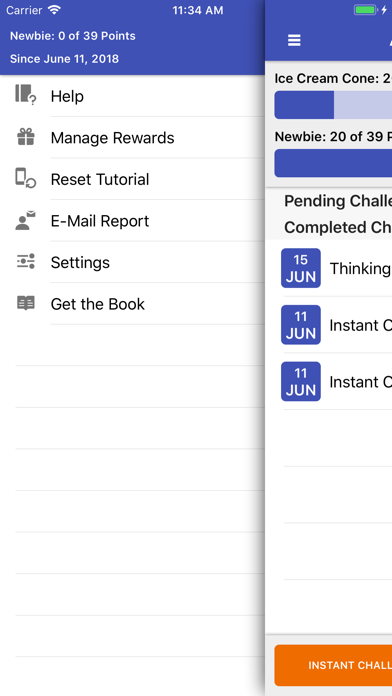The image size is (392, 696).
Task: Tap the Settings sliders icon
Action: (x=26, y=261)
